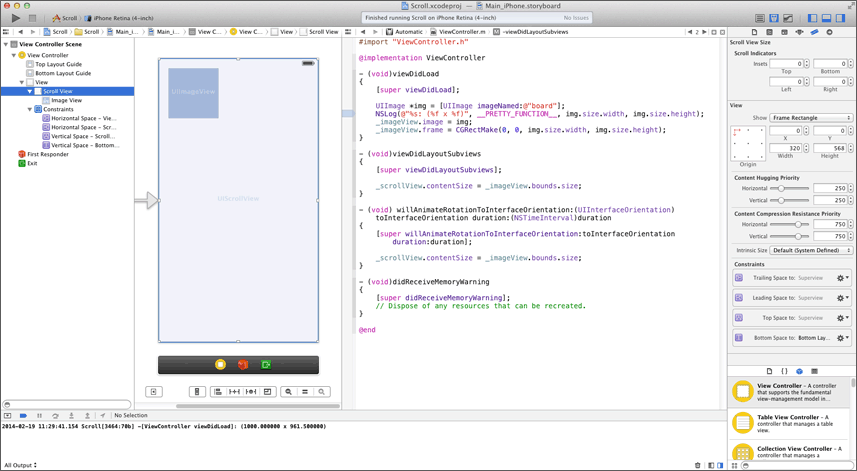Hide the right utilities panel
This screenshot has height=471, width=857.
point(840,18)
